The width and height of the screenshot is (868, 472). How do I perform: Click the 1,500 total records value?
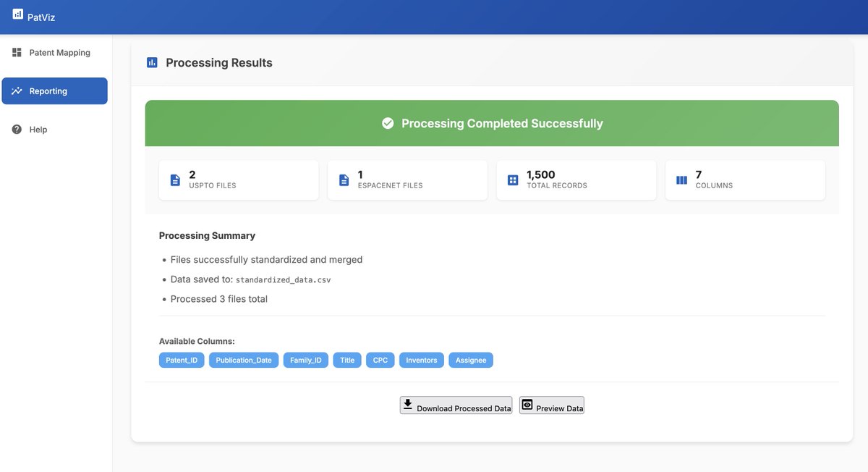(541, 174)
